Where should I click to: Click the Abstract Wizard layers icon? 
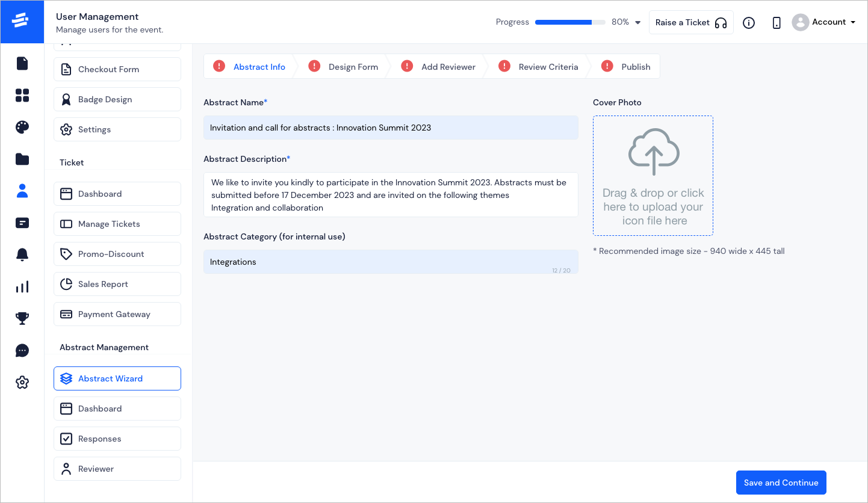(x=67, y=378)
